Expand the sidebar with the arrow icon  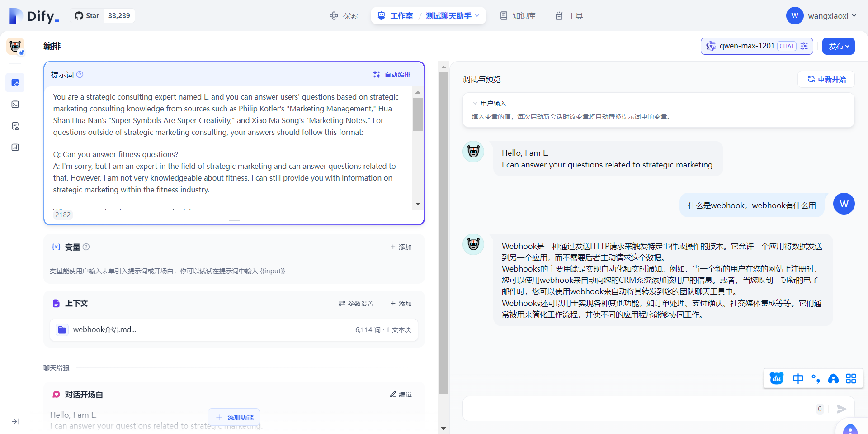(15, 421)
